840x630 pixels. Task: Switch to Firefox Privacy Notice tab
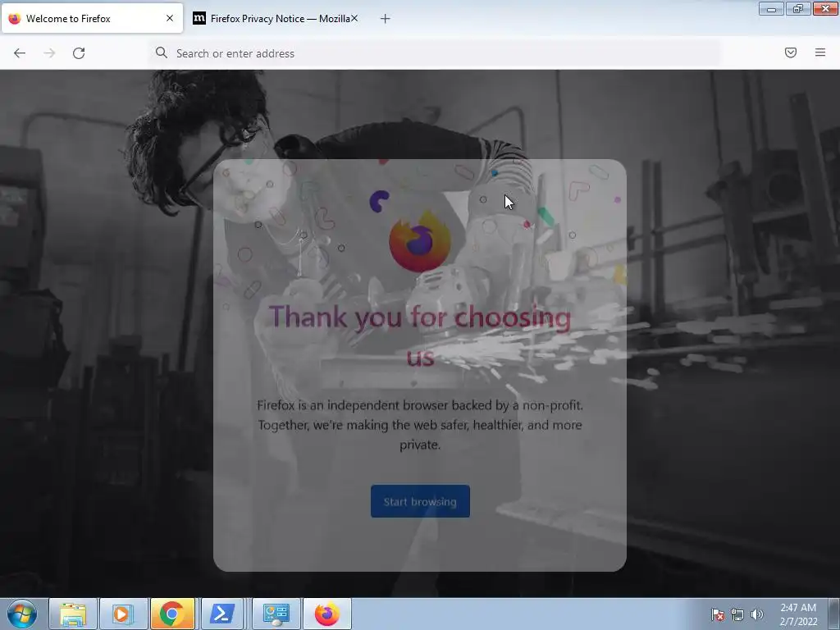pos(276,18)
